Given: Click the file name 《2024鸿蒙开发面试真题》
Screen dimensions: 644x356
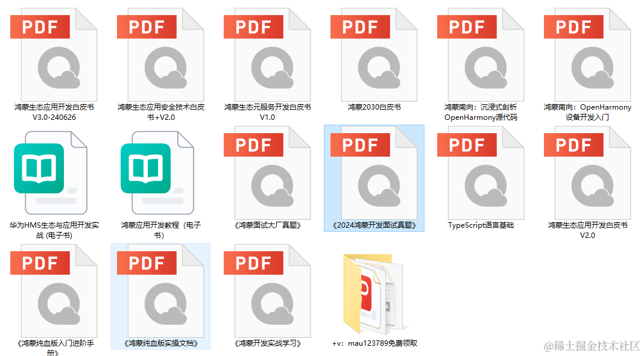Looking at the screenshot, I should click(x=374, y=225).
